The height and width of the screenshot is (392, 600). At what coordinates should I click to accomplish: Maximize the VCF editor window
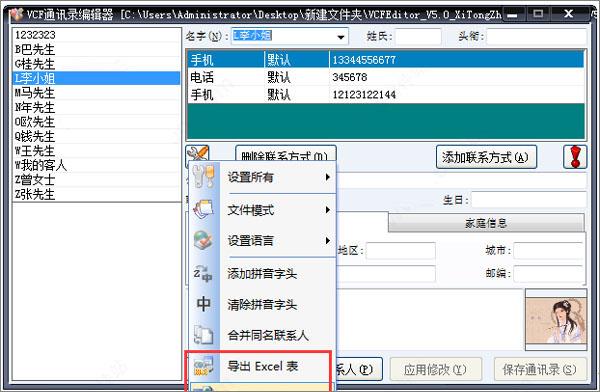[538, 14]
